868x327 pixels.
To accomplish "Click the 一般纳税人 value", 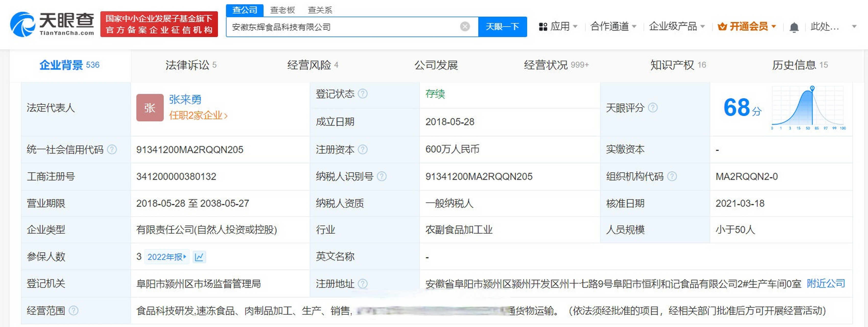I will click(449, 203).
